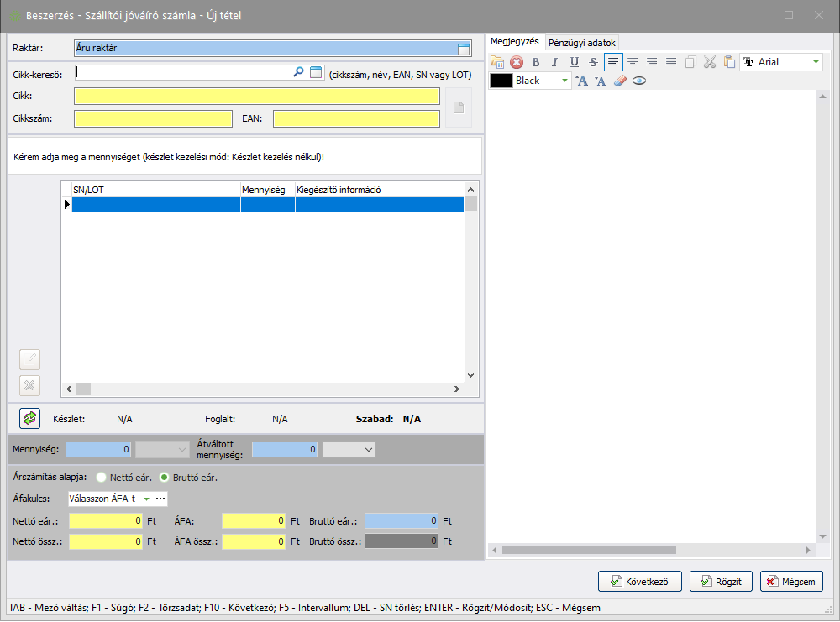Click the black text color swatch

(x=501, y=81)
